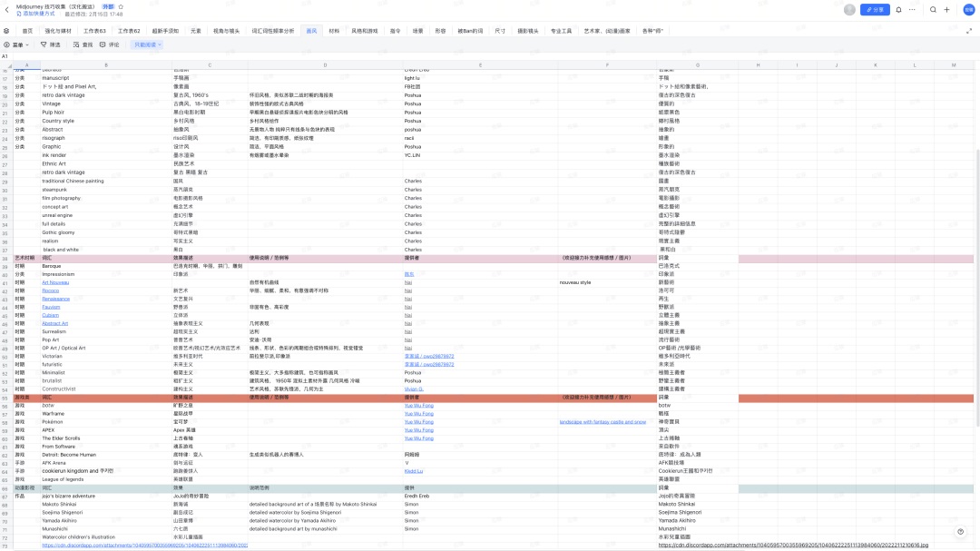
Task: Click the vertical scrollbar on right edge
Action: 977,288
